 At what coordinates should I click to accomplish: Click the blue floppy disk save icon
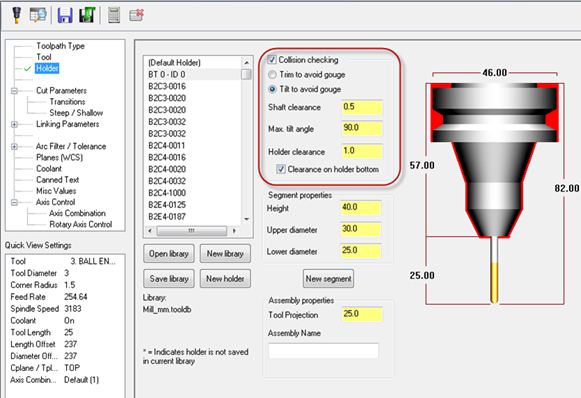pos(65,16)
